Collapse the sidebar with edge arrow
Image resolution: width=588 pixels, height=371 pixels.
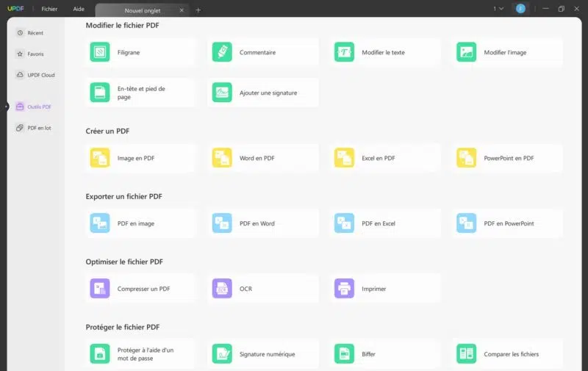tap(7, 107)
